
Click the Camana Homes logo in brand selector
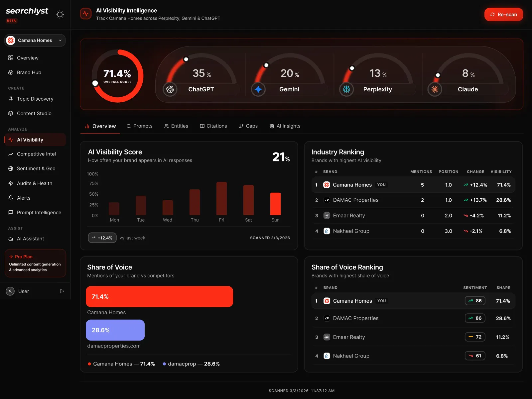pyautogui.click(x=11, y=40)
